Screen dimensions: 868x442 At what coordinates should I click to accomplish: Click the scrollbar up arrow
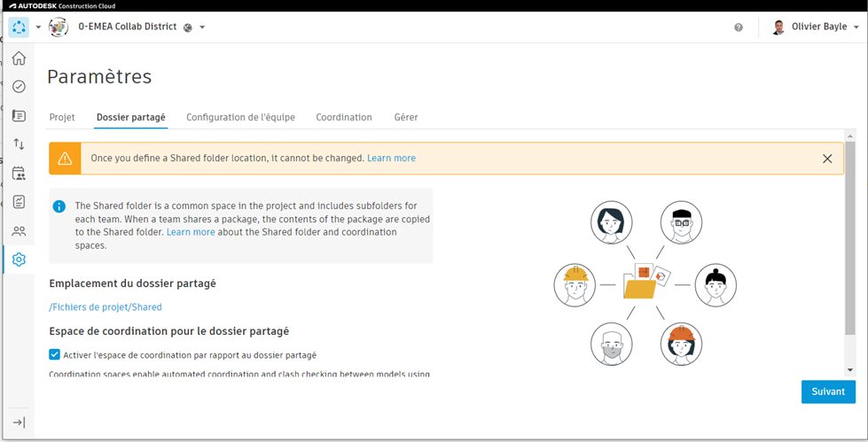pyautogui.click(x=849, y=136)
